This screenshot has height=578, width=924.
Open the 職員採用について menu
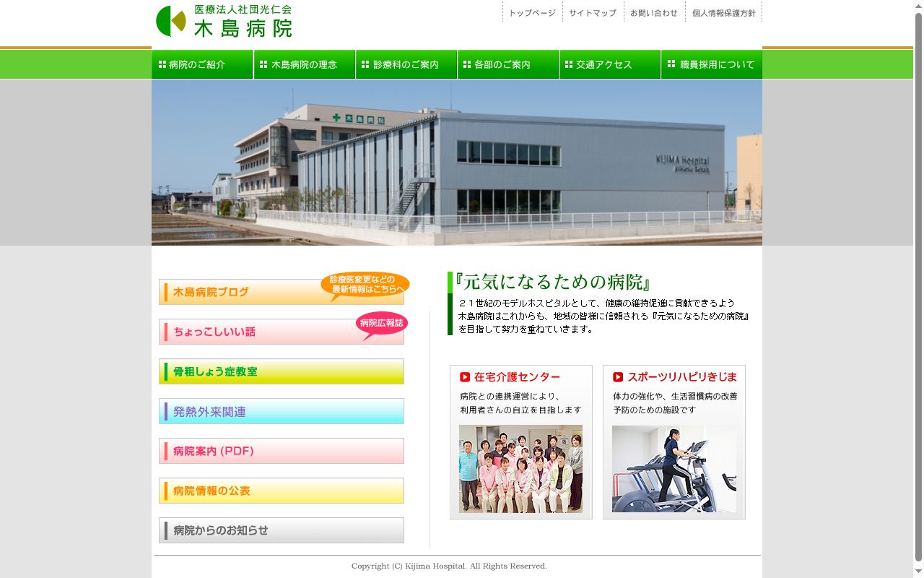click(712, 64)
